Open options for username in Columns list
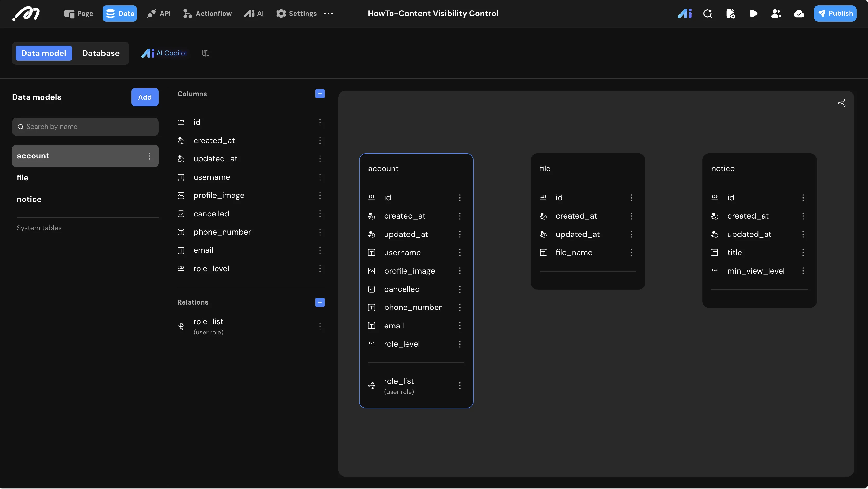Screen dimensions: 868x489 pos(320,177)
